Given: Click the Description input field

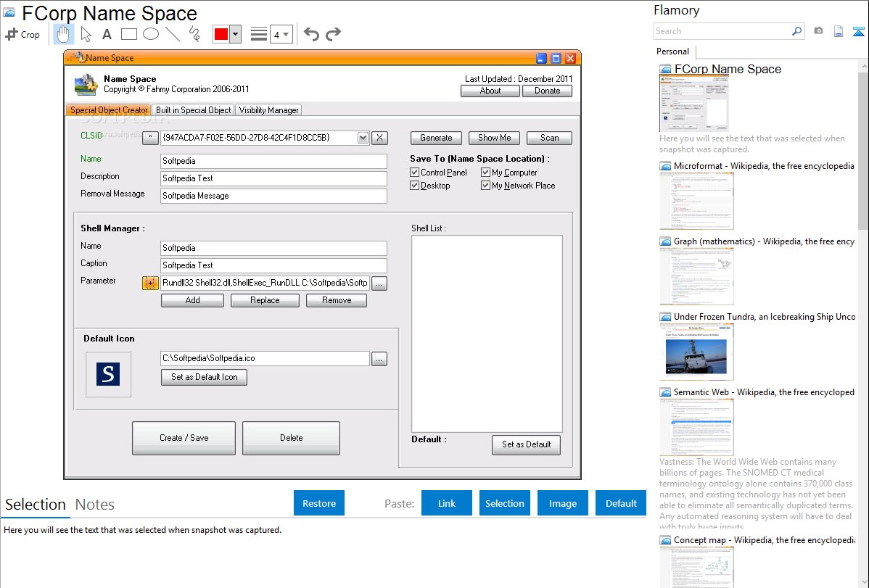Looking at the screenshot, I should (273, 178).
